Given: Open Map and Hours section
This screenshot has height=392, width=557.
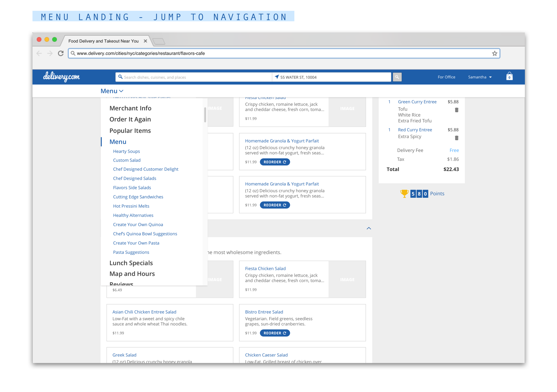Looking at the screenshot, I should click(132, 274).
